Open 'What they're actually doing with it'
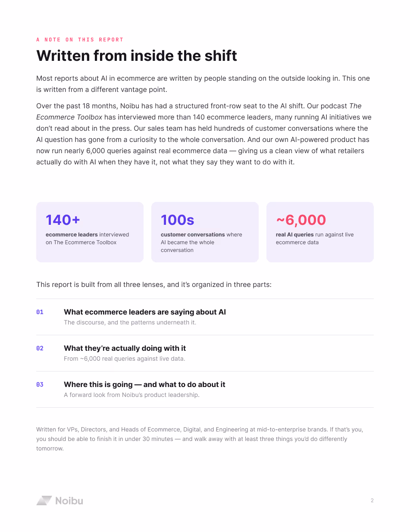 point(125,348)
